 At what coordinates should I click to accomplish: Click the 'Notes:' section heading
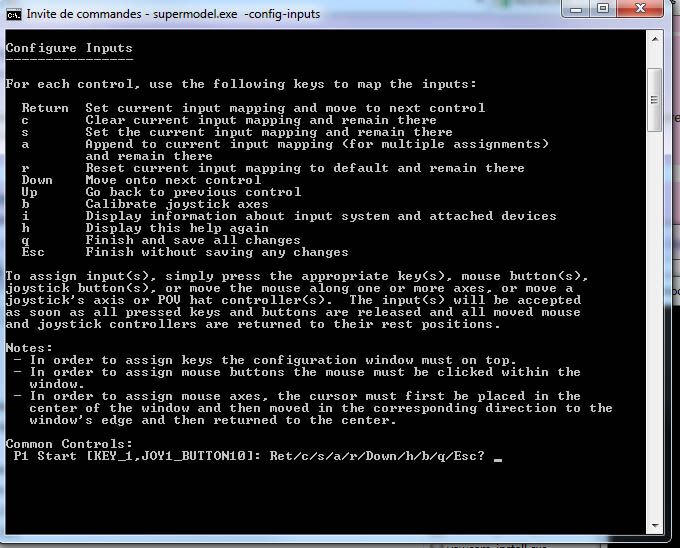(x=29, y=348)
